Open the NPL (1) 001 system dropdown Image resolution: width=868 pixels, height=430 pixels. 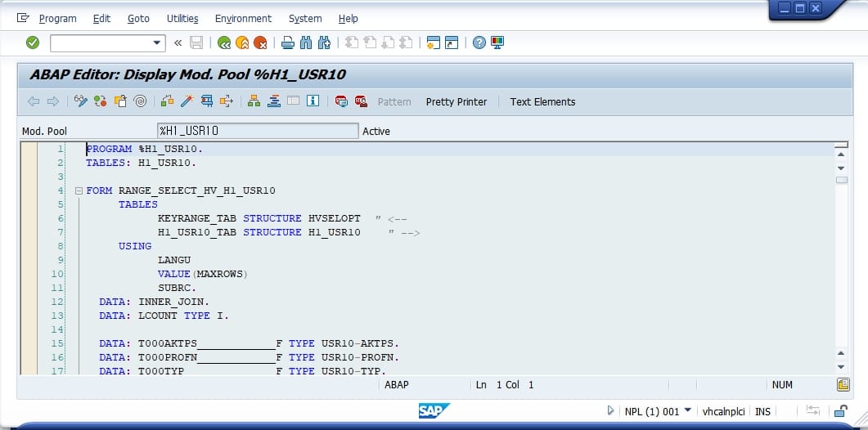pyautogui.click(x=687, y=410)
